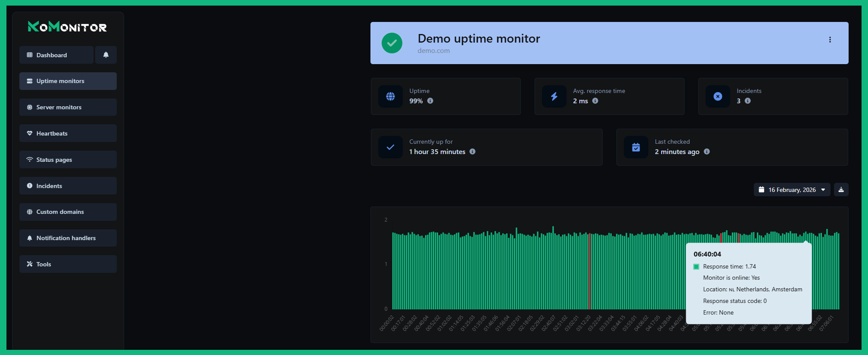Open the three-dot menu on monitor header
Viewport: 868px width, 355px height.
pos(830,40)
